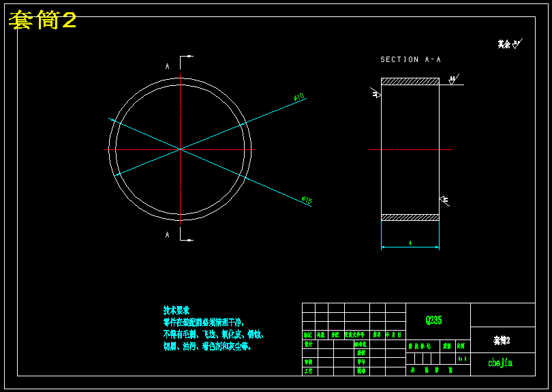Click the 技术要求 heading
552x392 pixels.
click(x=177, y=310)
